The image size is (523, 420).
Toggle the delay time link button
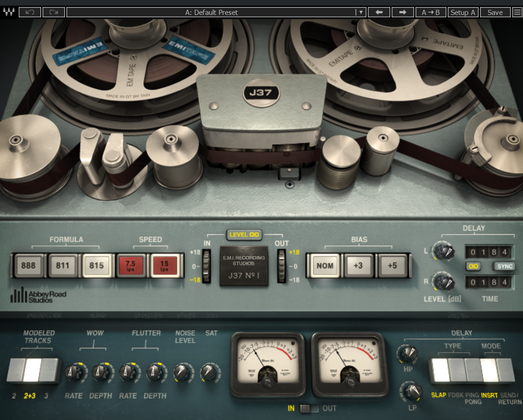[473, 266]
